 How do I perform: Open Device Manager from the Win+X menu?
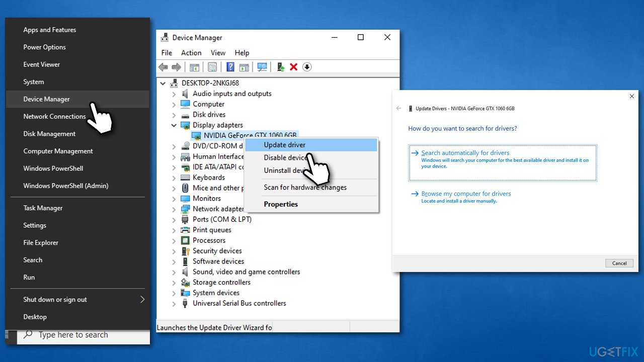[46, 99]
